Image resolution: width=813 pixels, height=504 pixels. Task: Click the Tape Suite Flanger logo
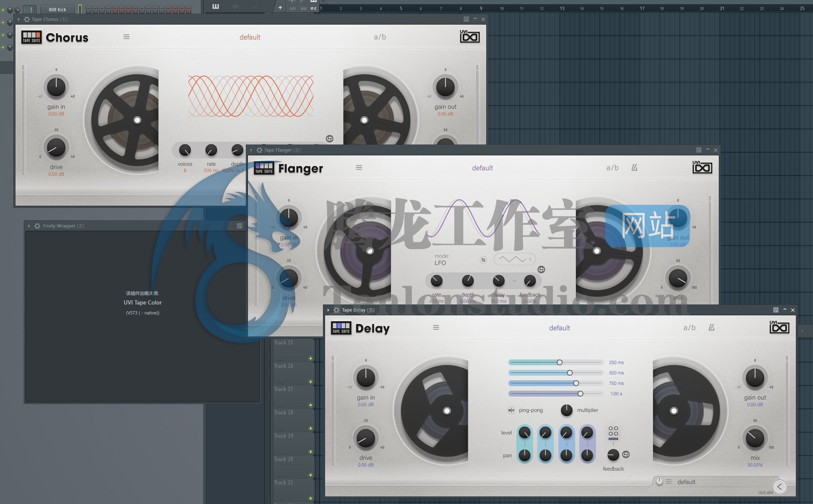coord(264,168)
